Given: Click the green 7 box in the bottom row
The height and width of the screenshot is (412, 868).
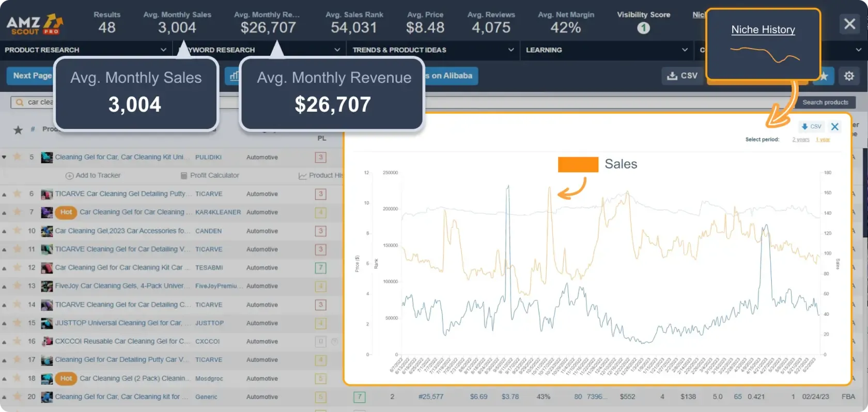Looking at the screenshot, I should (x=360, y=397).
